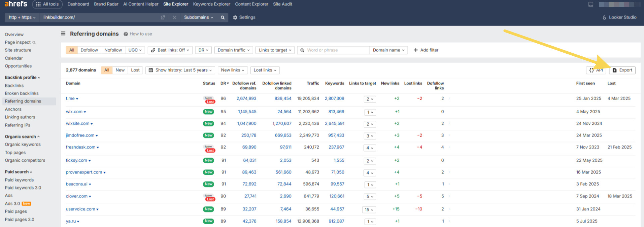Open the provenexpert.com domain link
The image size is (644, 227).
84,172
